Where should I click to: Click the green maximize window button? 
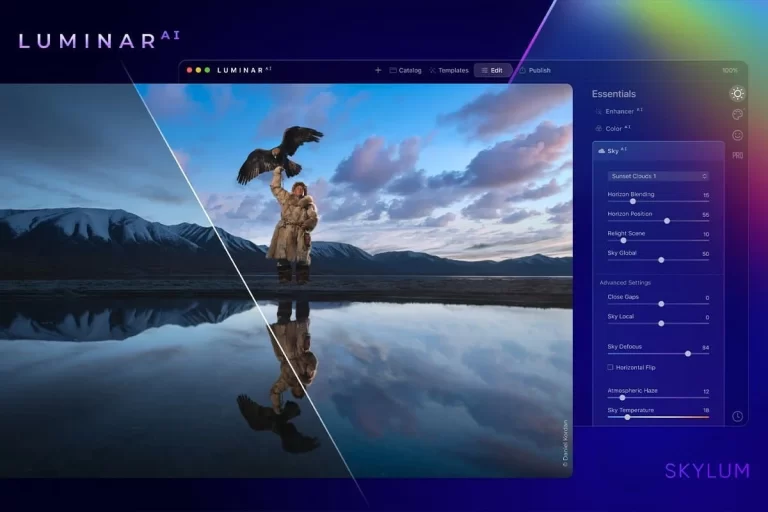click(x=207, y=71)
